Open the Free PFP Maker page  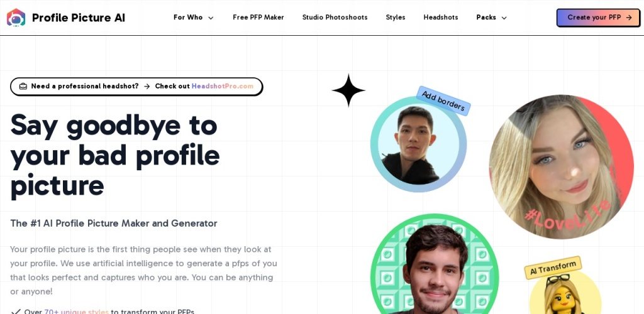click(258, 18)
